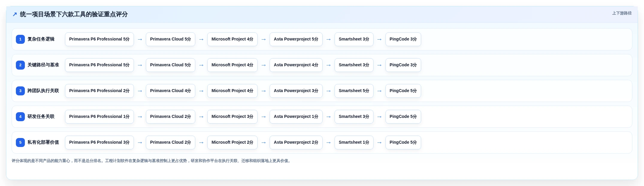
Task: Click the panel title 统一项目场景下六款工具的验证重点评分
Action: click(x=74, y=14)
